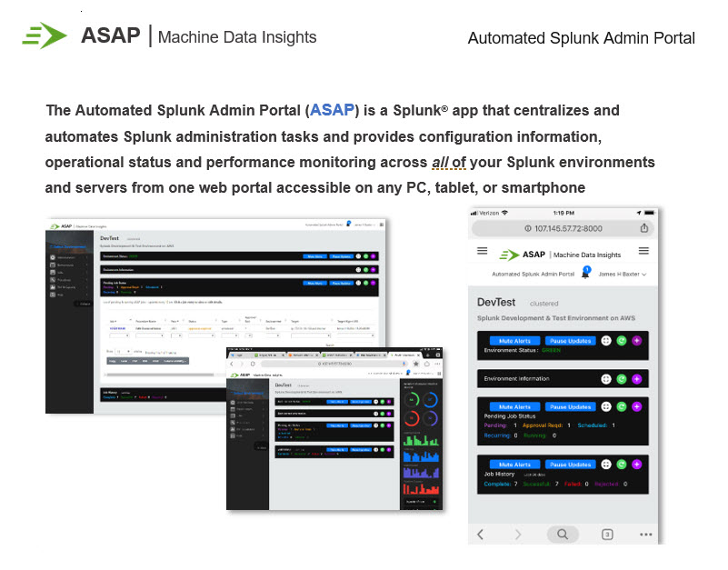Open the Column visibility dropdown in desktop export bar

coord(175,361)
